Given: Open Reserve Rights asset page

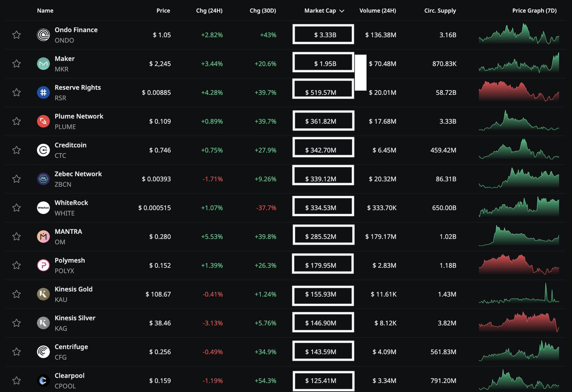Looking at the screenshot, I should (x=78, y=87).
